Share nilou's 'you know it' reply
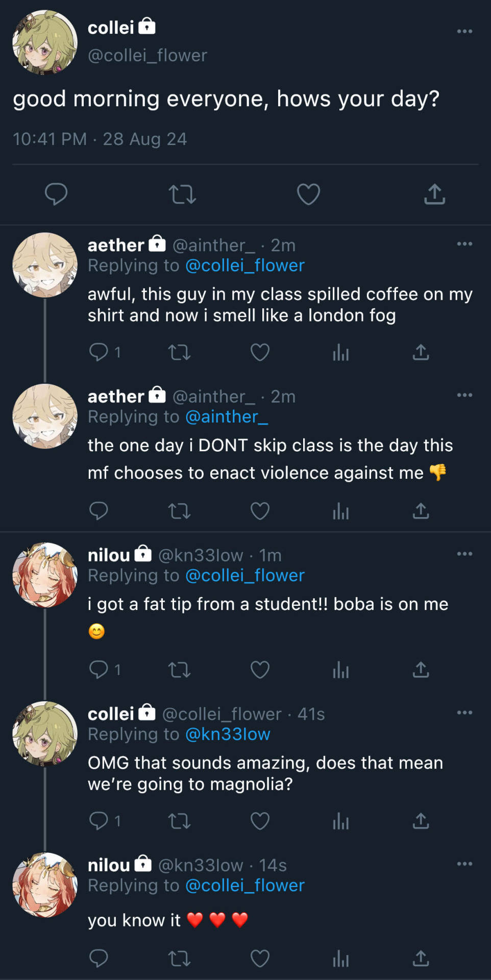 click(421, 959)
